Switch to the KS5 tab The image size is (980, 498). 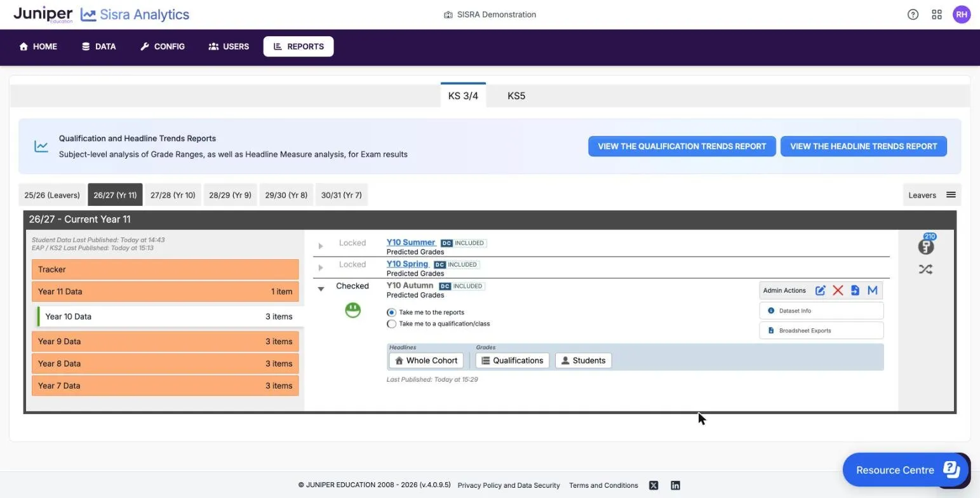[516, 96]
